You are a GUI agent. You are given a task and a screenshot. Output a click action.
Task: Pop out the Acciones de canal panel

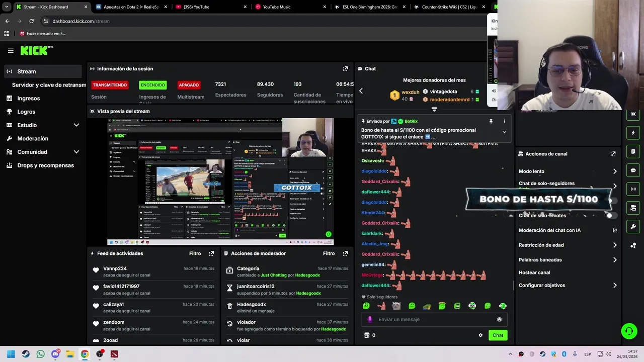click(613, 154)
